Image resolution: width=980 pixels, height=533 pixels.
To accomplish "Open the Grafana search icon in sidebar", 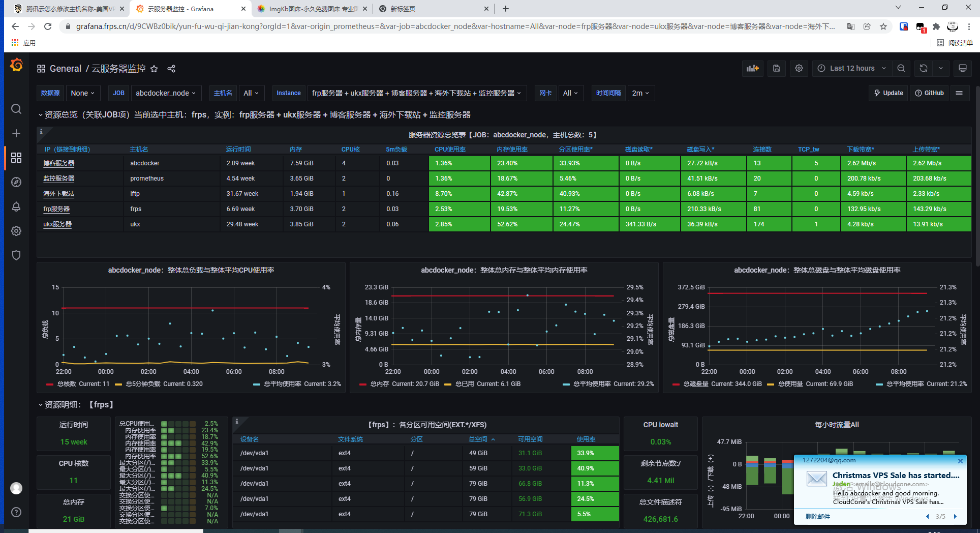I will [16, 109].
